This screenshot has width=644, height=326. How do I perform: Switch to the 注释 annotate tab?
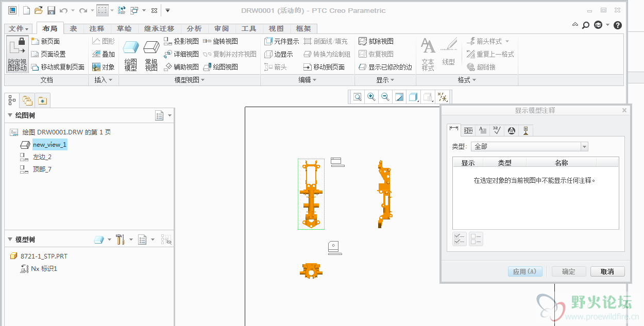[97, 29]
